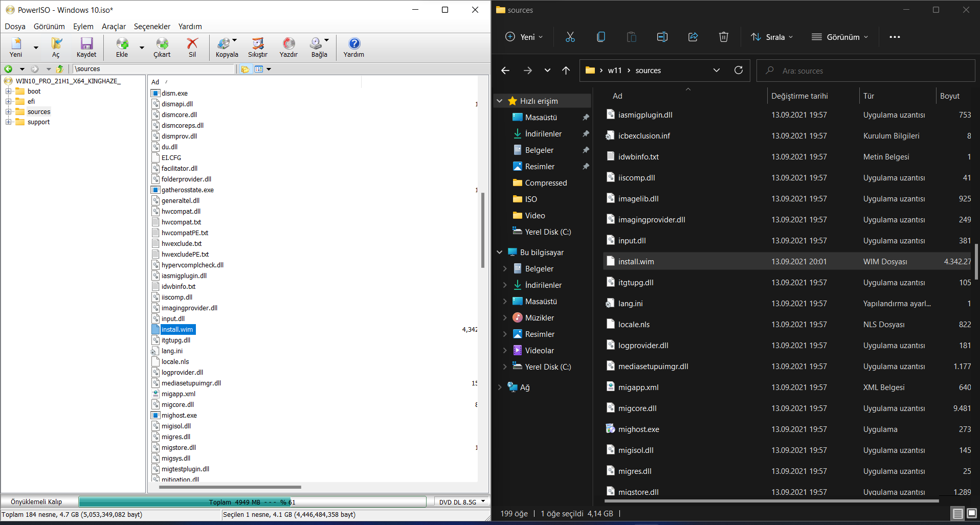This screenshot has height=525, width=980.
Task: Open the Görünüm menu in PowerISO
Action: (49, 27)
